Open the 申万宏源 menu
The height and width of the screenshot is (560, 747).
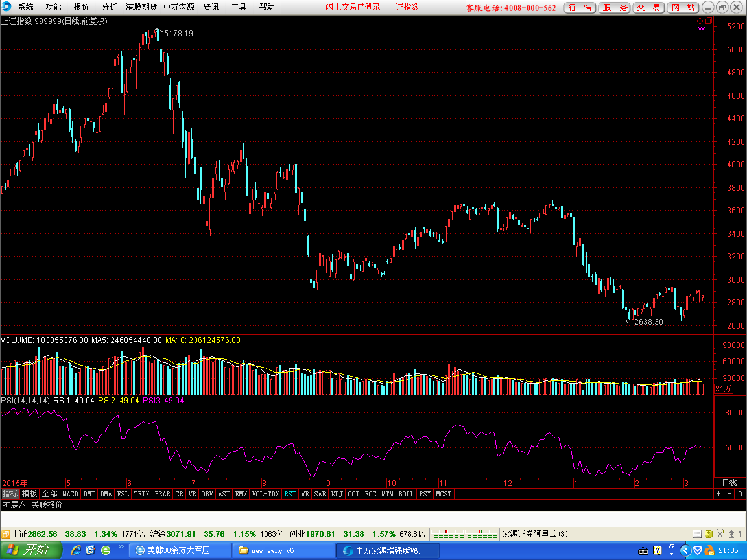(179, 6)
